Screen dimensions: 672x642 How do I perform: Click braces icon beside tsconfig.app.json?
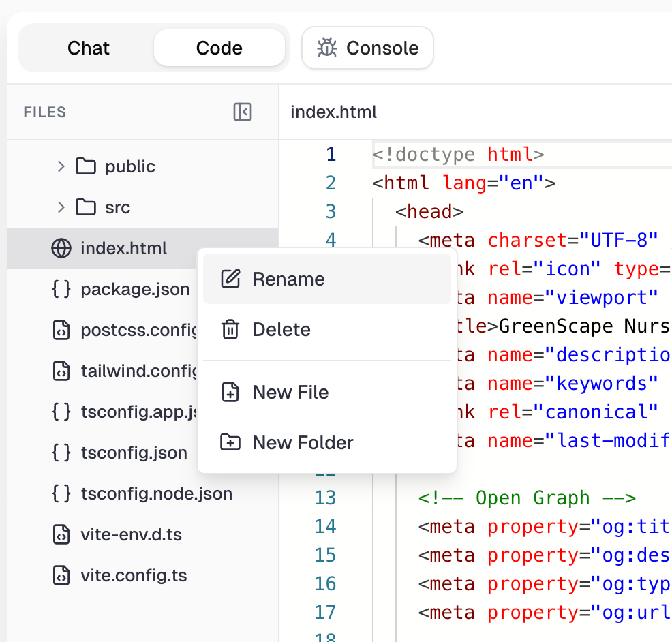tap(61, 412)
